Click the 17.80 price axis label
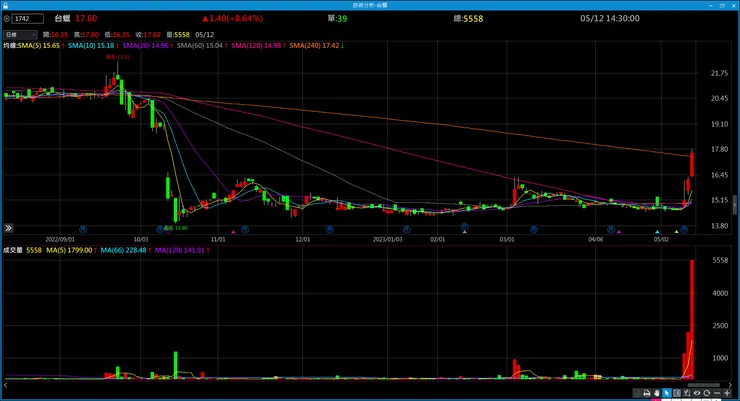This screenshot has height=401, width=740. tap(719, 149)
